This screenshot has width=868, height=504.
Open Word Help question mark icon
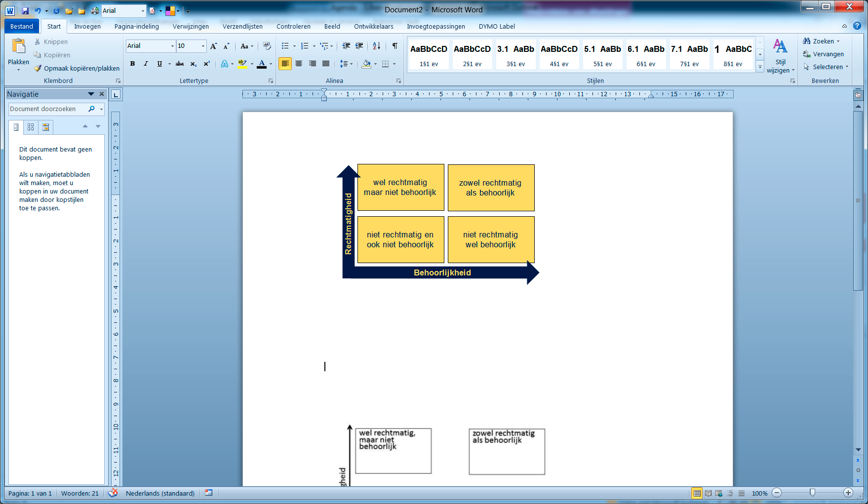point(857,26)
